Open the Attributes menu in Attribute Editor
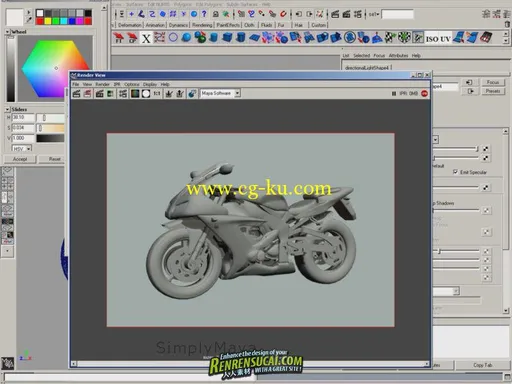 click(x=399, y=56)
